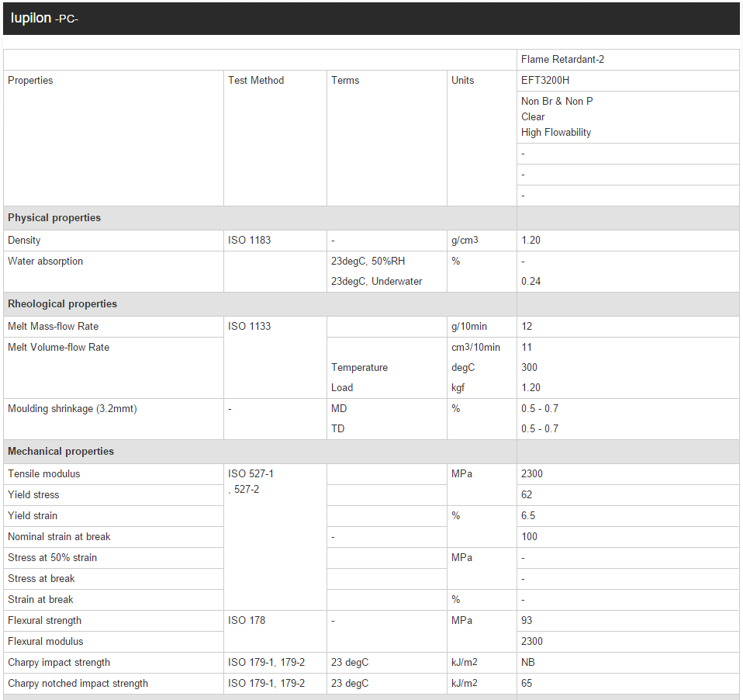Select the 300 degC temperature value
This screenshot has width=743, height=700.
coord(529,368)
